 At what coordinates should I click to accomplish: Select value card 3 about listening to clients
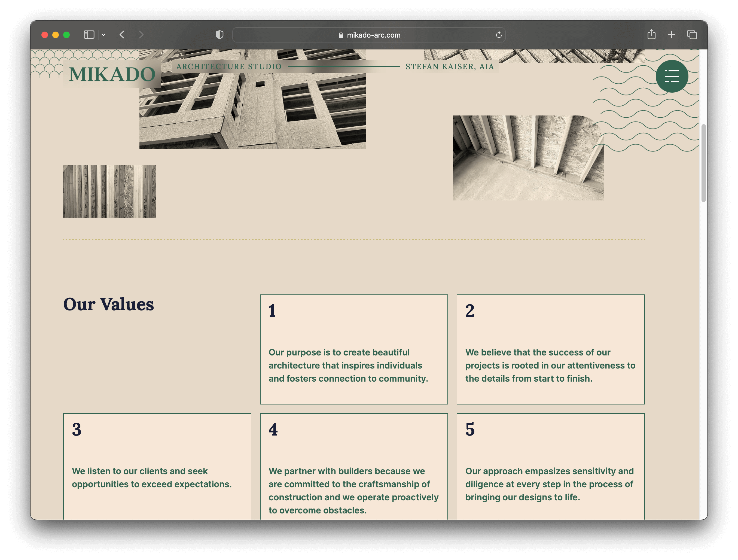157,466
